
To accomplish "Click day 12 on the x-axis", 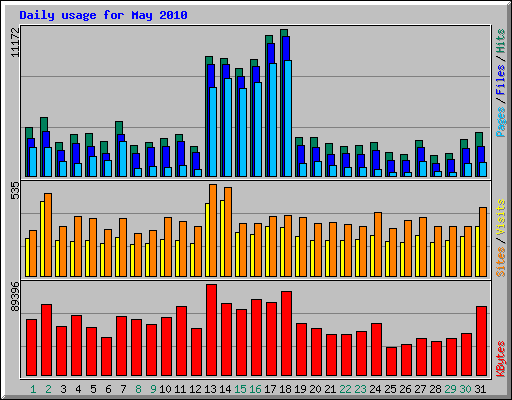I will [195, 389].
